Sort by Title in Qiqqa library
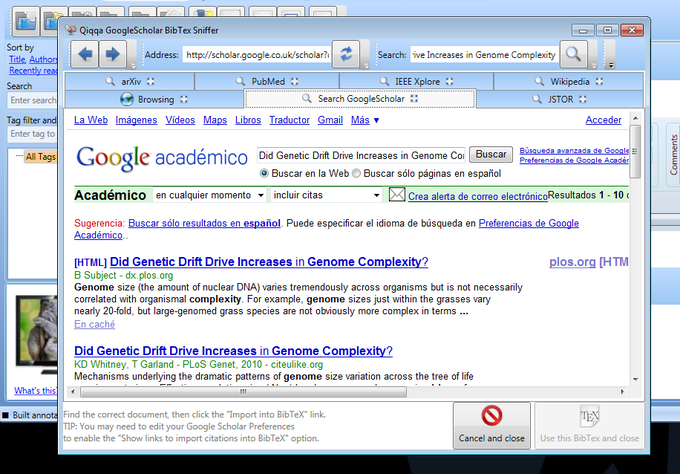This screenshot has width=680, height=474. (17, 60)
